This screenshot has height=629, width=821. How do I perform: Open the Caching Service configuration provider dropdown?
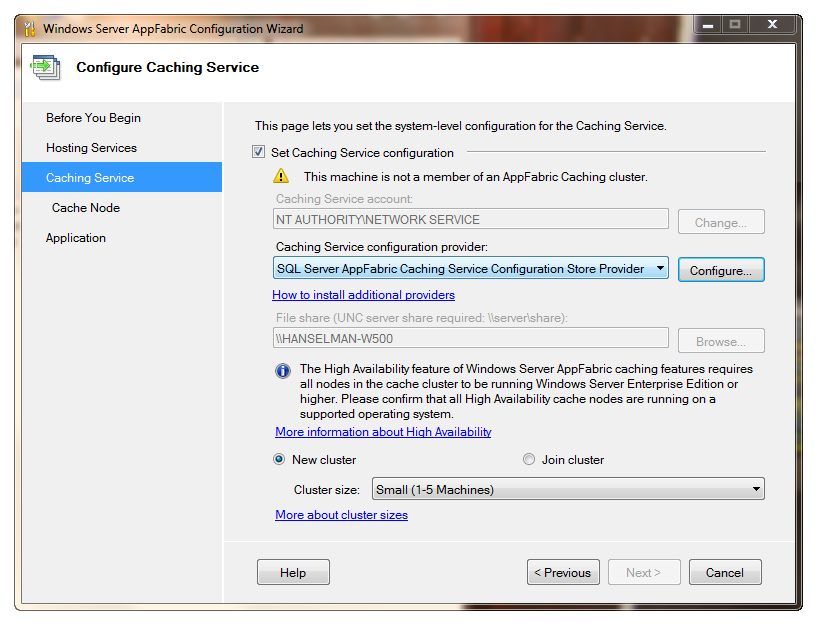[x=661, y=268]
